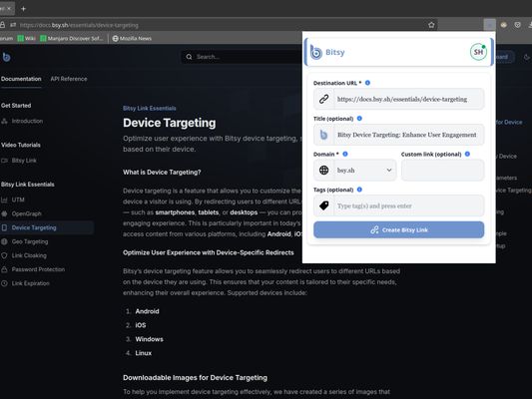Click the info icon beside Title (optional)
The width and height of the screenshot is (532, 399).
[x=359, y=119]
